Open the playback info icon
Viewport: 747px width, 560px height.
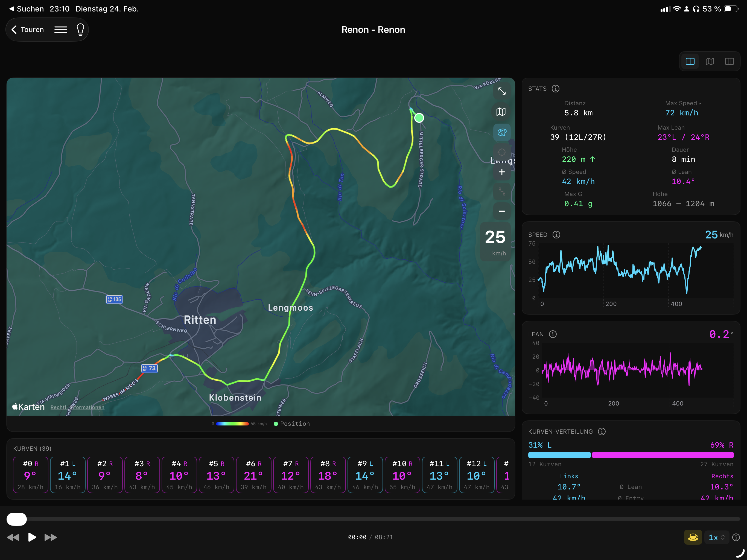pyautogui.click(x=736, y=537)
